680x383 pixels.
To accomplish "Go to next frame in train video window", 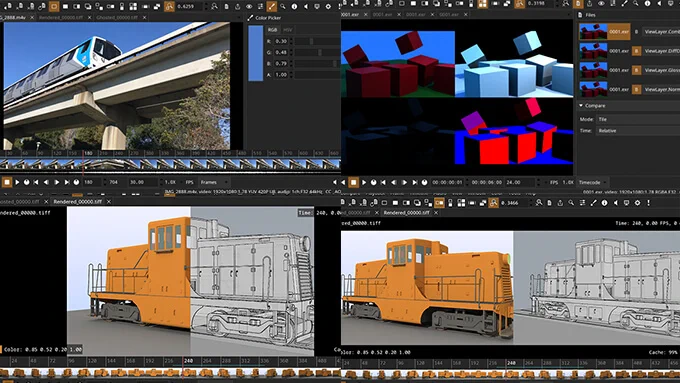I will 56,182.
